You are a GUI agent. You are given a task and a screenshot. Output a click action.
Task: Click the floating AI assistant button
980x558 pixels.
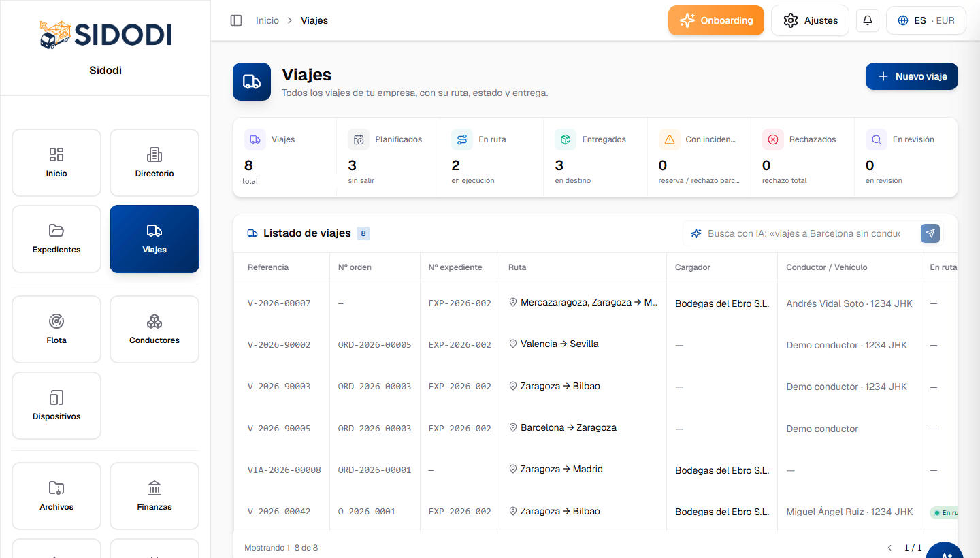pos(945,550)
